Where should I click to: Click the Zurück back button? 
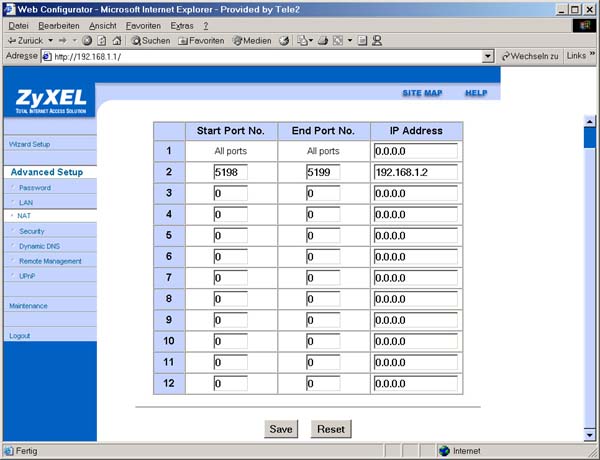[x=22, y=40]
